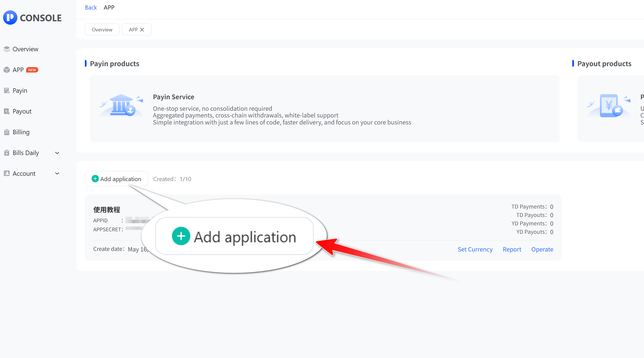The image size is (644, 358).
Task: Click the green plus icon on Add application
Action: pos(95,179)
